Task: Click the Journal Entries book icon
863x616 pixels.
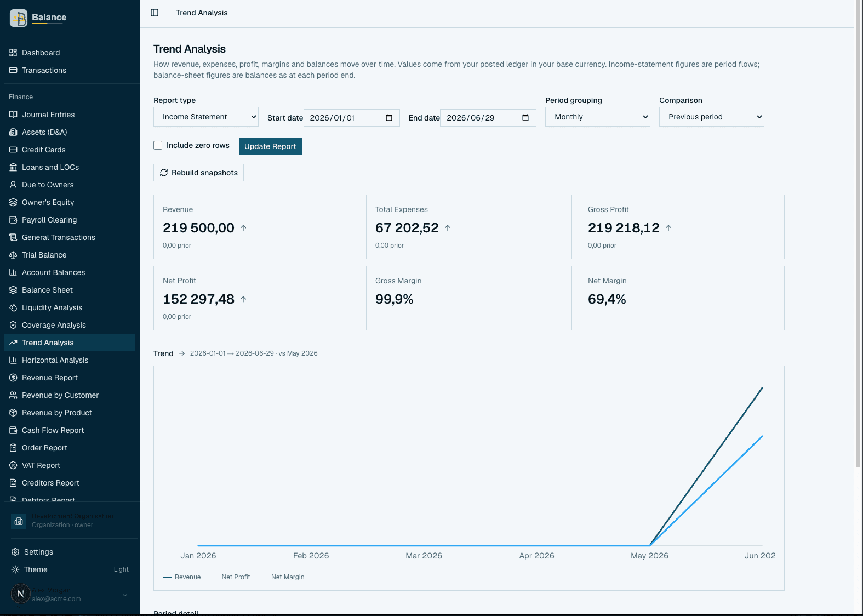Action: pos(13,115)
